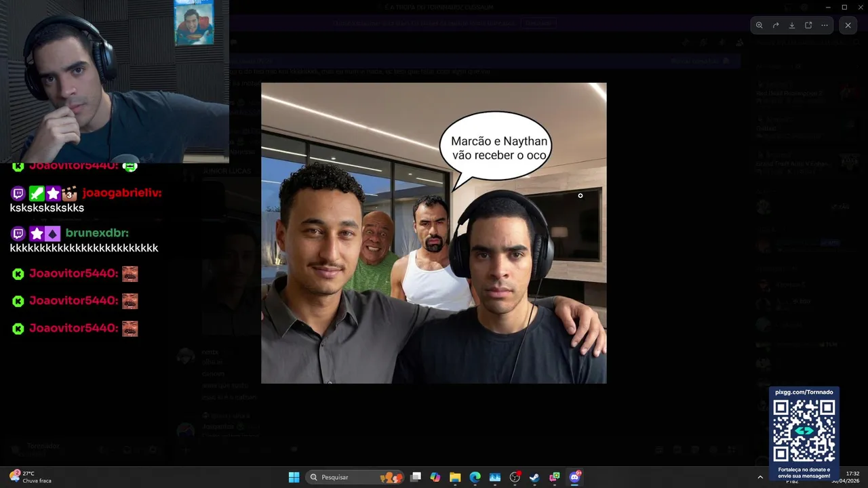The height and width of the screenshot is (488, 868).
Task: Open Task View on the taskbar
Action: 416,477
